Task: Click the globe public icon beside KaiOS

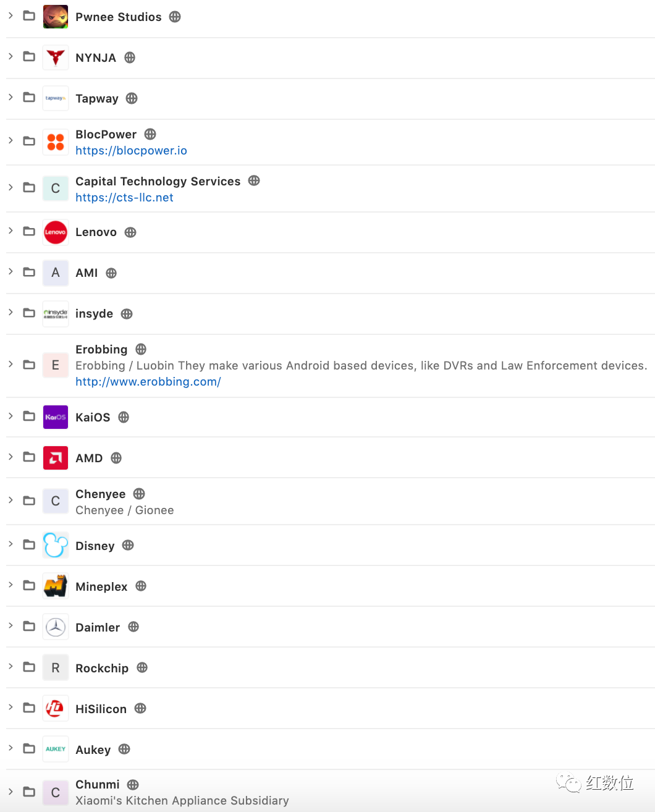Action: point(124,417)
